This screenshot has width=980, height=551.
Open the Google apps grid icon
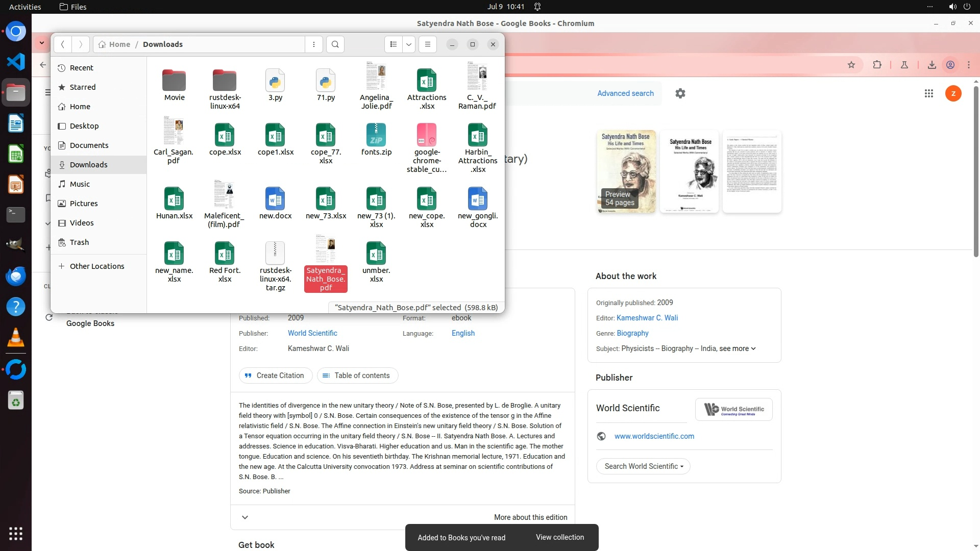click(x=929, y=93)
